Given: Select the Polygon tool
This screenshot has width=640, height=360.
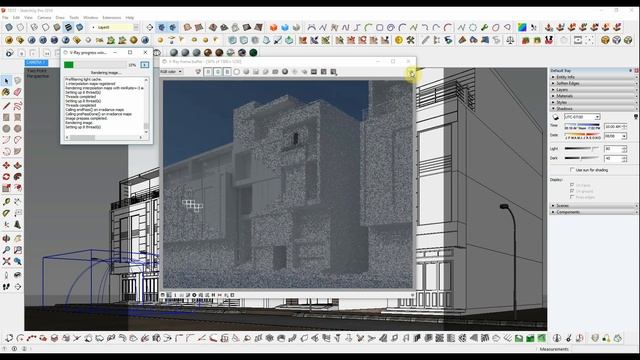Looking at the screenshot, I should click(x=18, y=129).
